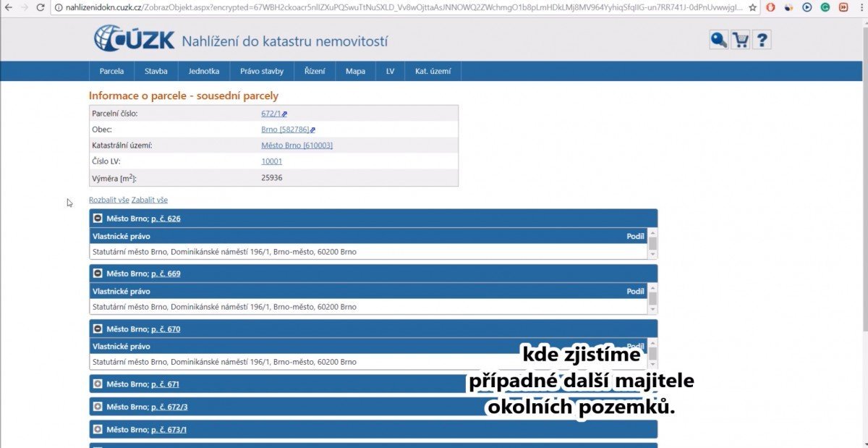Click the dark multi-color extension icon
This screenshot has width=868, height=448.
tap(789, 7)
